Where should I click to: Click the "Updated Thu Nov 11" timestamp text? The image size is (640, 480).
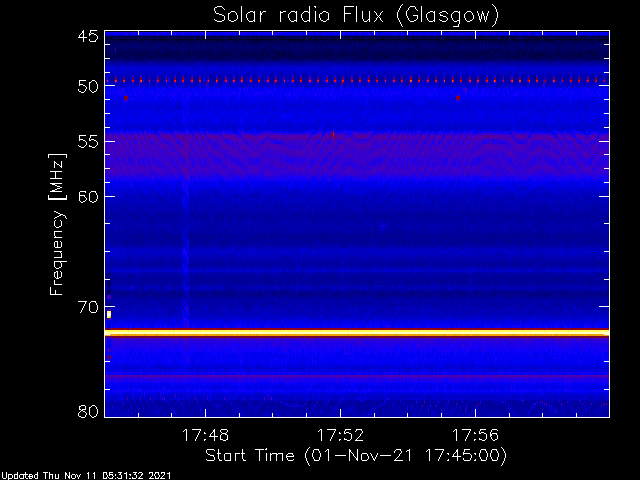tap(85, 476)
